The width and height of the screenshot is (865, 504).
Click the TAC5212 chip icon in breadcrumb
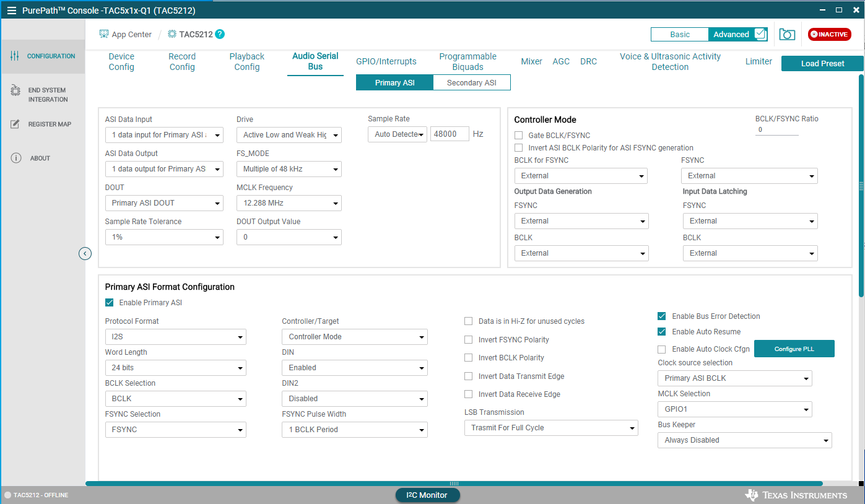tap(172, 34)
